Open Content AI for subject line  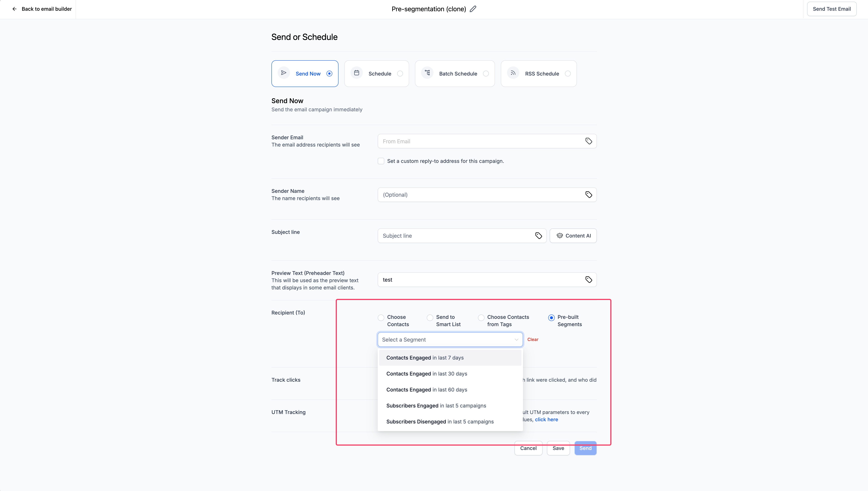pos(573,236)
